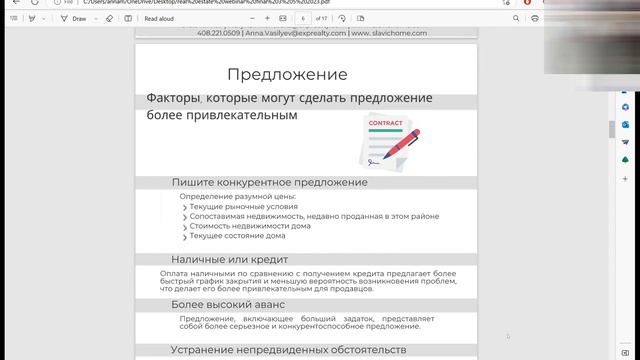Click the book-shaped icon left of Read aloud
The height and width of the screenshot is (360, 640).
click(128, 18)
